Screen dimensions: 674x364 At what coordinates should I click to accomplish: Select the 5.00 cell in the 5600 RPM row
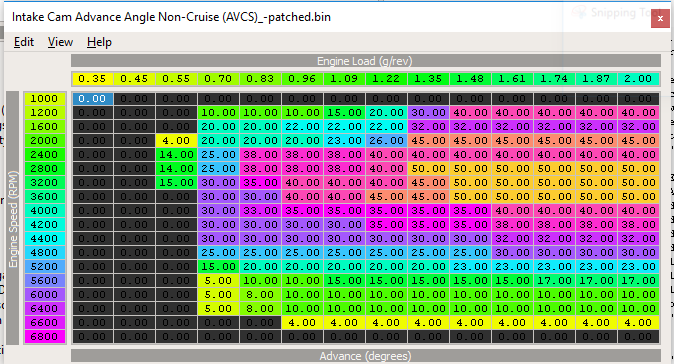[218, 281]
